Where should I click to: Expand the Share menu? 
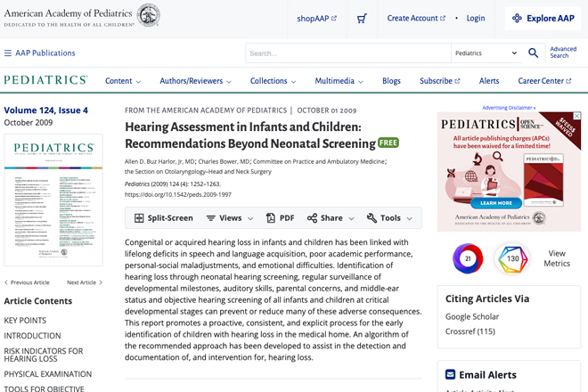click(x=331, y=218)
